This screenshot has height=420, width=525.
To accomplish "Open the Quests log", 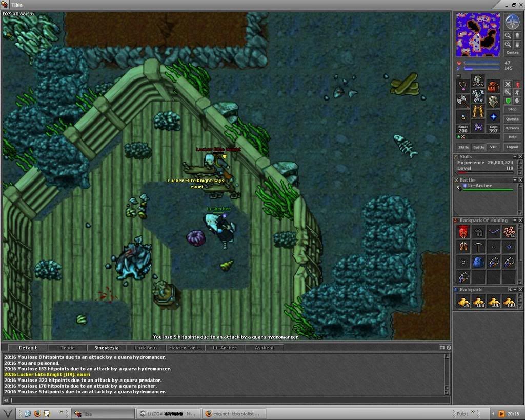I will [512, 119].
